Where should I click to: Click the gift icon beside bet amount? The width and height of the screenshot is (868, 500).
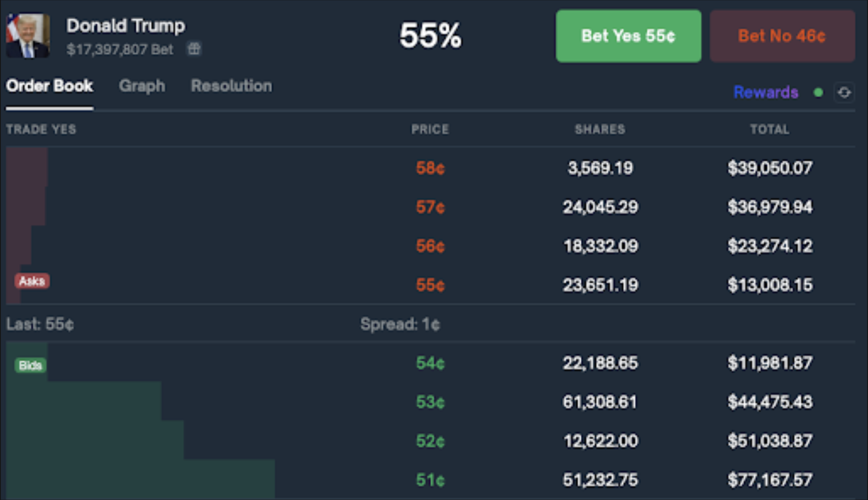click(194, 49)
